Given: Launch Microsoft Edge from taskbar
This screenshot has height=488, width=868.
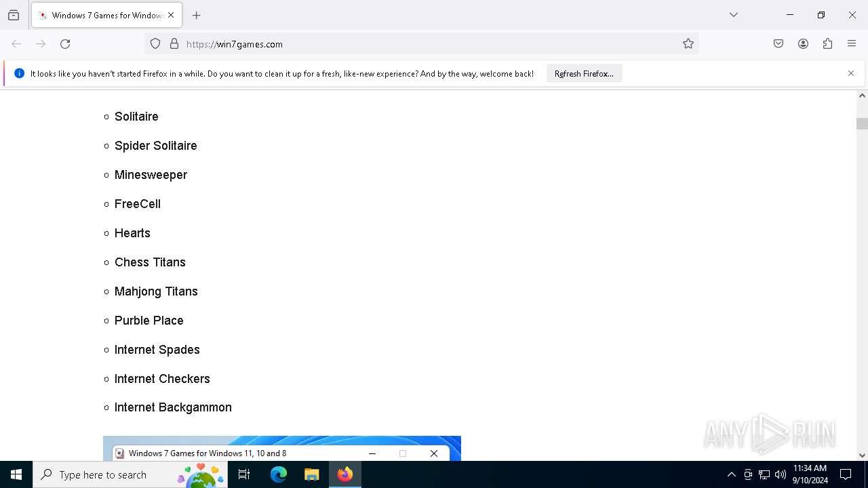Looking at the screenshot, I should coord(279,474).
